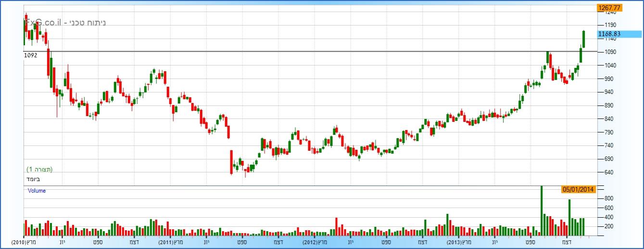Click the blue Volume panel label

37,191
